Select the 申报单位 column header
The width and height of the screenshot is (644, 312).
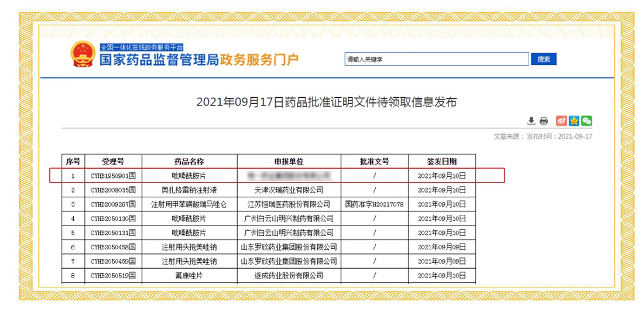[289, 162]
